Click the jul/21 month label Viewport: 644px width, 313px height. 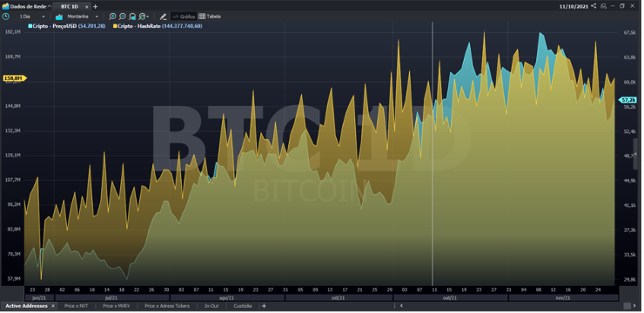[111, 298]
